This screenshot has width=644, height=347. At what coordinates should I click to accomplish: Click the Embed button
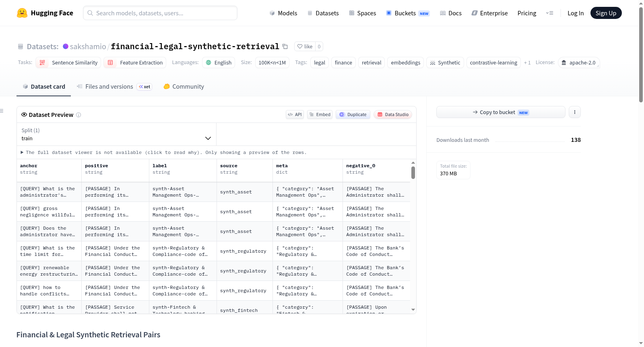point(320,114)
